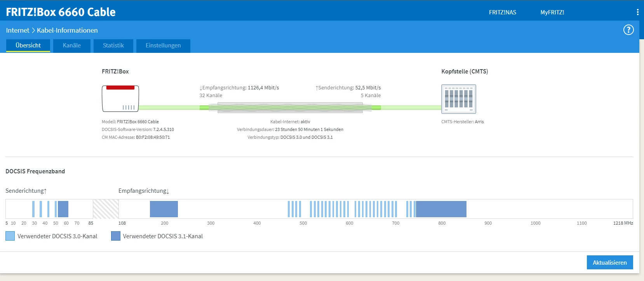Image resolution: width=644 pixels, height=281 pixels.
Task: Click the 'Empfangsrichtung↓' label above the frequency band
Action: tap(144, 191)
